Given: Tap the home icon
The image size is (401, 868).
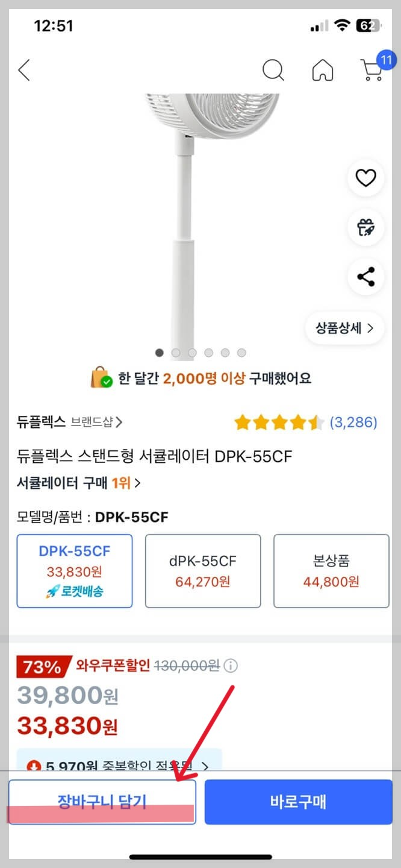Looking at the screenshot, I should 323,70.
